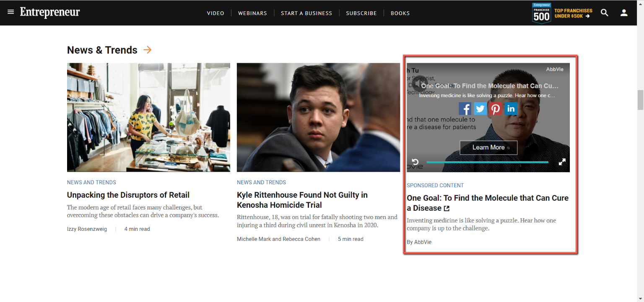This screenshot has width=644, height=302.
Task: Click the Entrepreneur logo
Action: click(50, 12)
